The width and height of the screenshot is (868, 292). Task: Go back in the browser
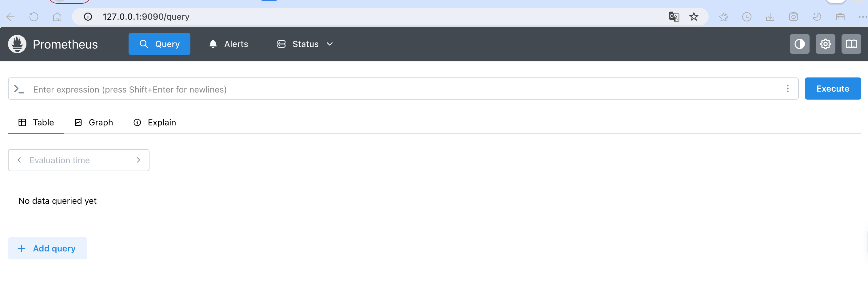[10, 17]
